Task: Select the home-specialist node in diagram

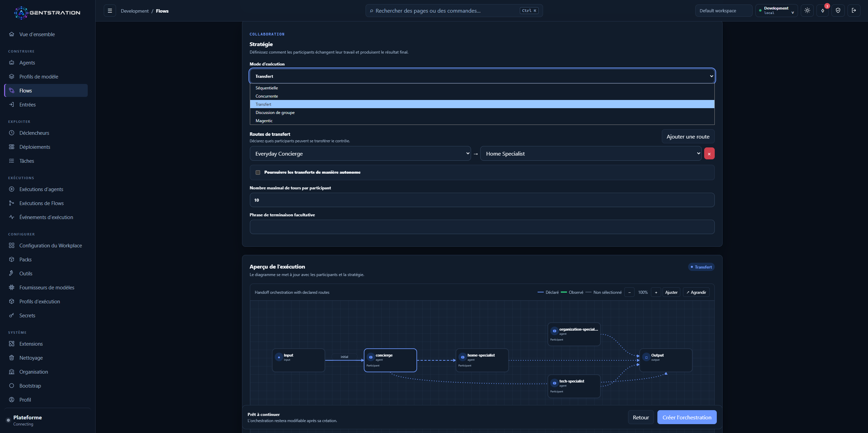Action: [x=482, y=360]
